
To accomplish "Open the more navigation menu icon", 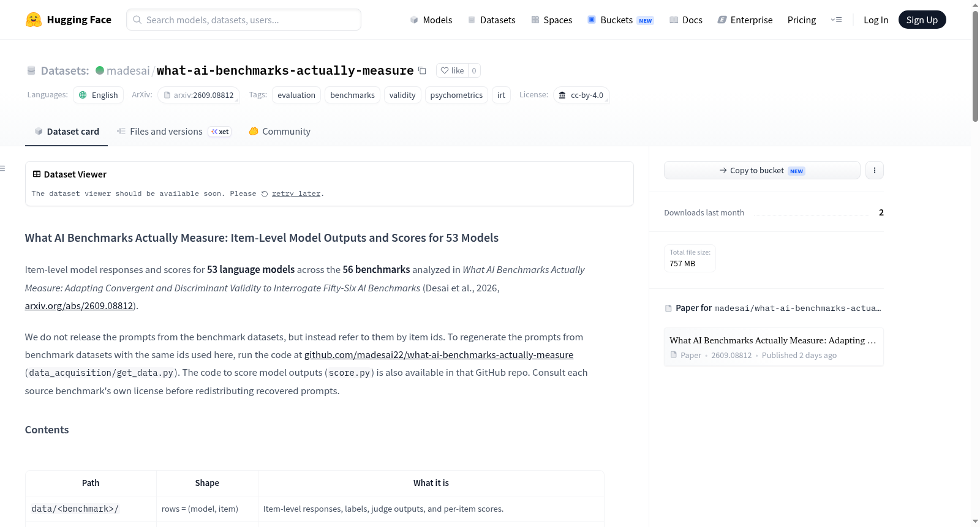I will point(836,20).
